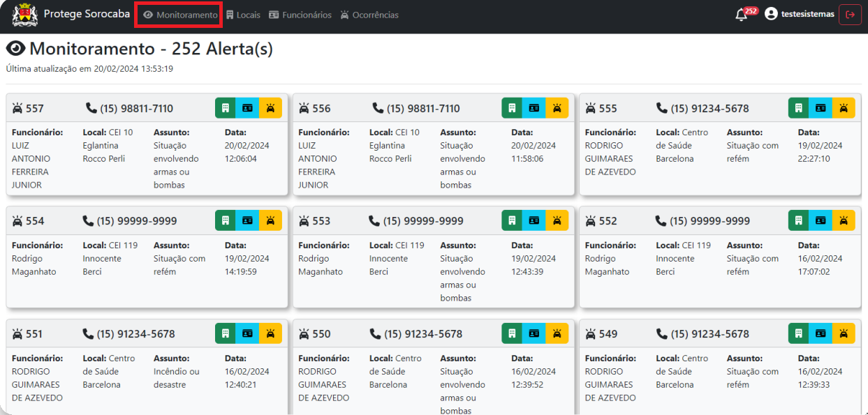The image size is (868, 415).
Task: Click date '19/02/2024 14:19:59' on alert 554
Action: point(247,265)
